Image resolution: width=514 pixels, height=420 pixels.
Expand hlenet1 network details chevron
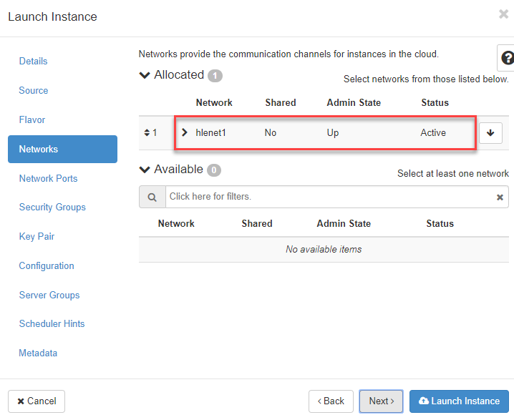click(x=185, y=132)
